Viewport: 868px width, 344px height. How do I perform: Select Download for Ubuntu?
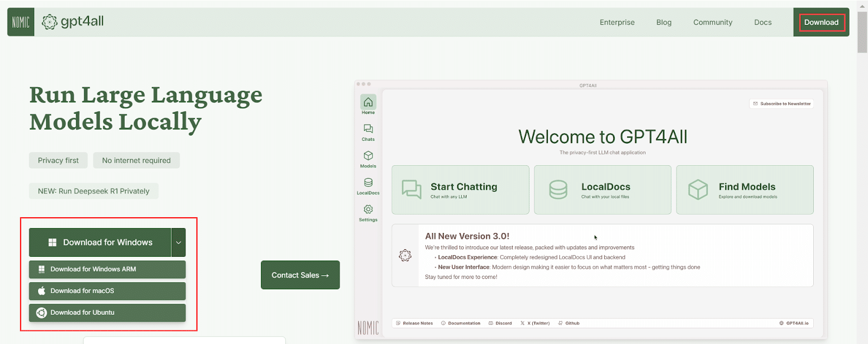(107, 313)
